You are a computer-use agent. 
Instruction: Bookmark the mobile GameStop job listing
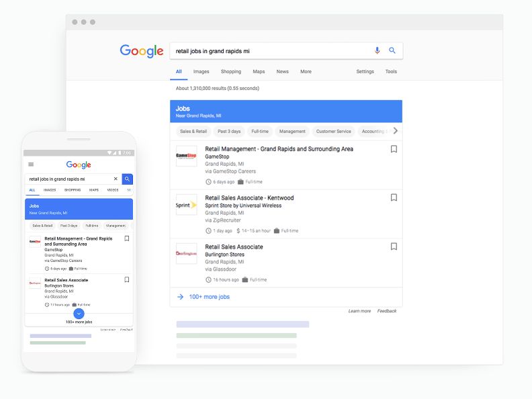pyautogui.click(x=127, y=238)
